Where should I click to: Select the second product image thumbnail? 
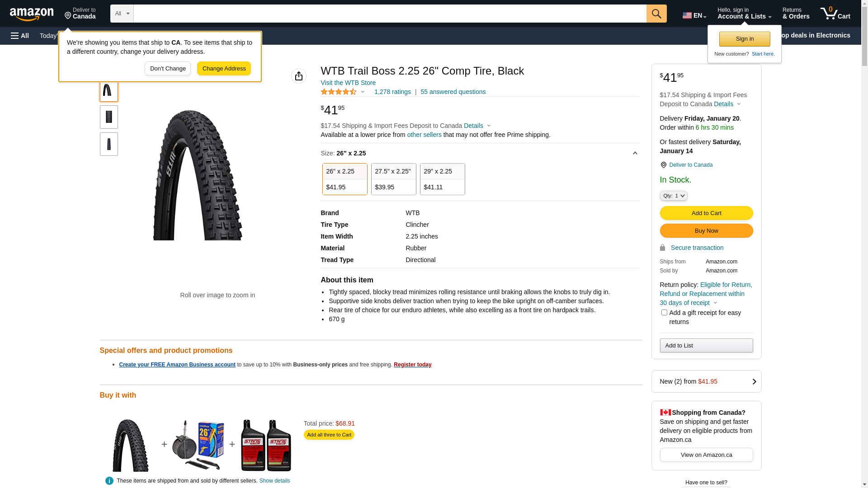pyautogui.click(x=109, y=117)
